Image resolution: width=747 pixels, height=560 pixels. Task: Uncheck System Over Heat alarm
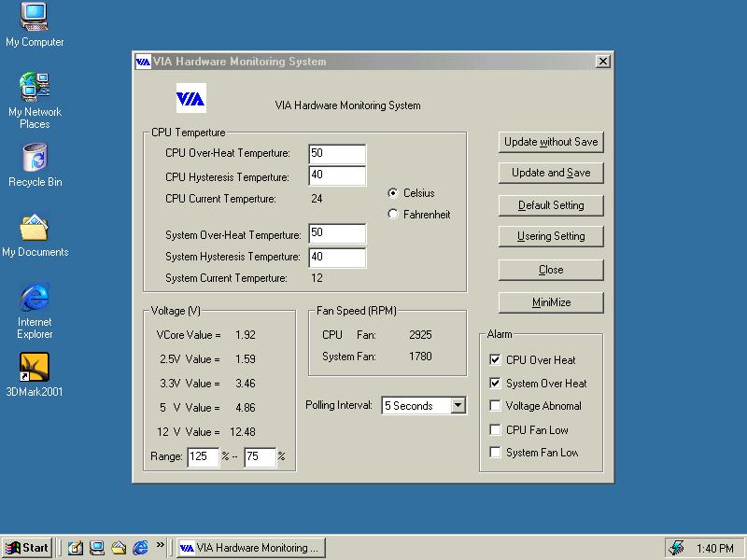pos(495,383)
